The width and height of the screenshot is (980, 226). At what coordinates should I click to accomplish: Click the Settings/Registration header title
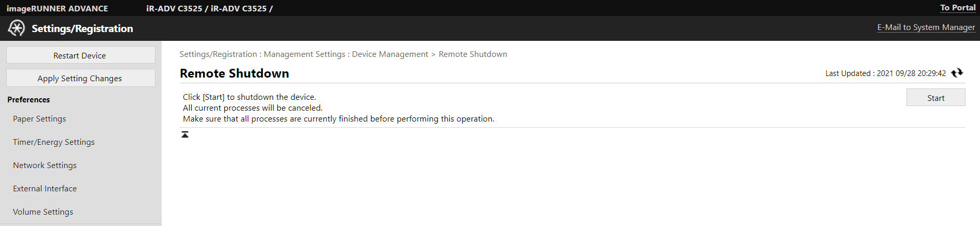click(x=82, y=28)
